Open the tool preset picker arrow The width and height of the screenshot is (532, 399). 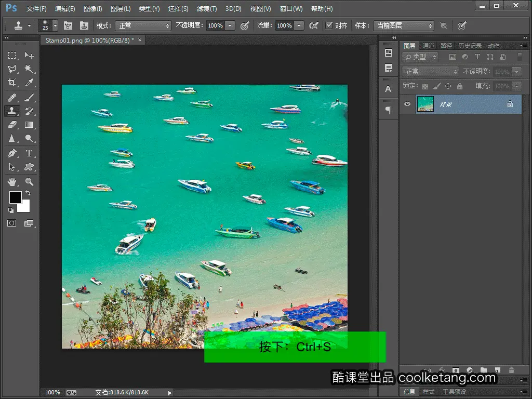[30, 26]
